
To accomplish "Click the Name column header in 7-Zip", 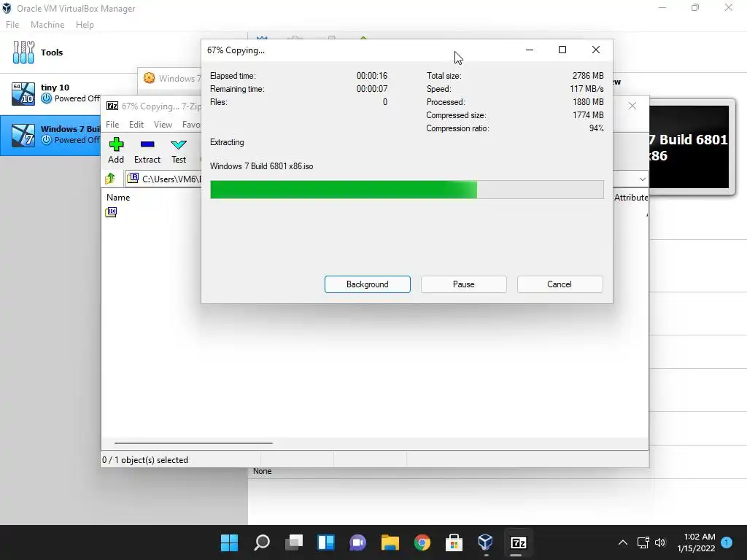I will (x=118, y=197).
